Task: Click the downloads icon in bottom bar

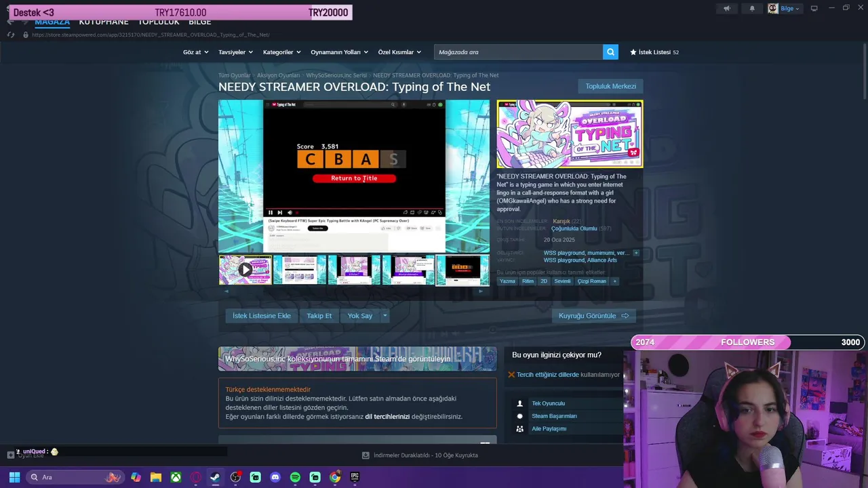Action: [366, 455]
